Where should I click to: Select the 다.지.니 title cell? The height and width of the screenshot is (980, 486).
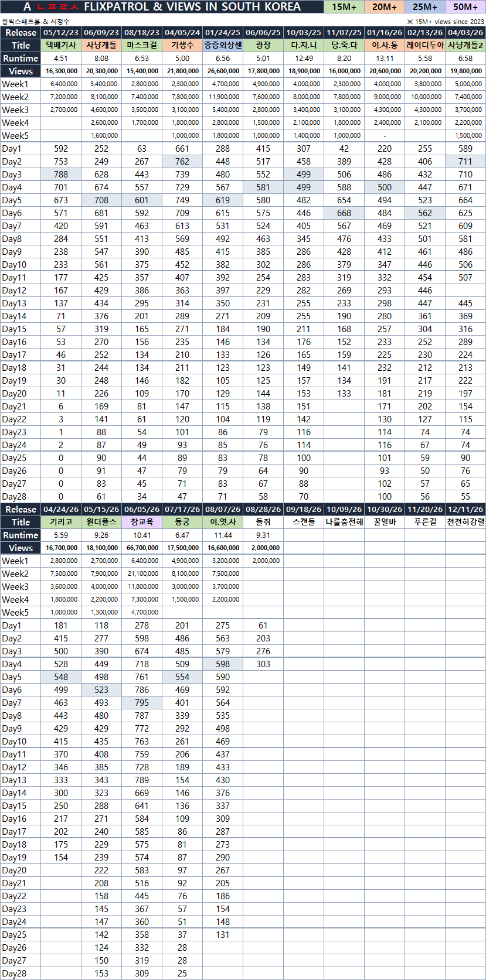(304, 45)
